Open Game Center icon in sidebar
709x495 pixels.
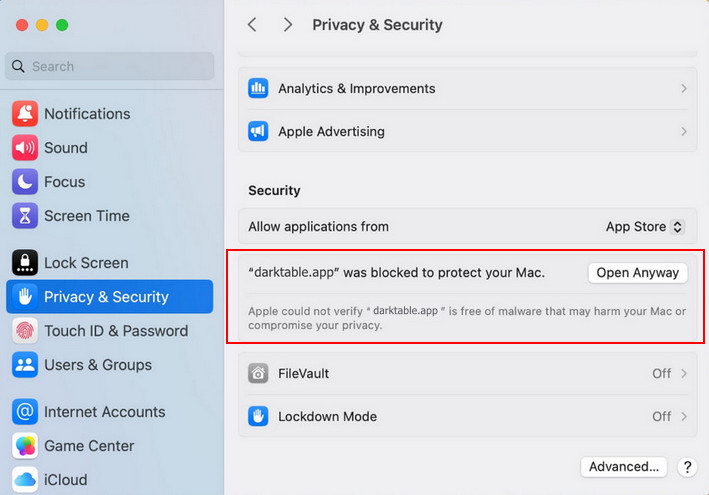(25, 446)
